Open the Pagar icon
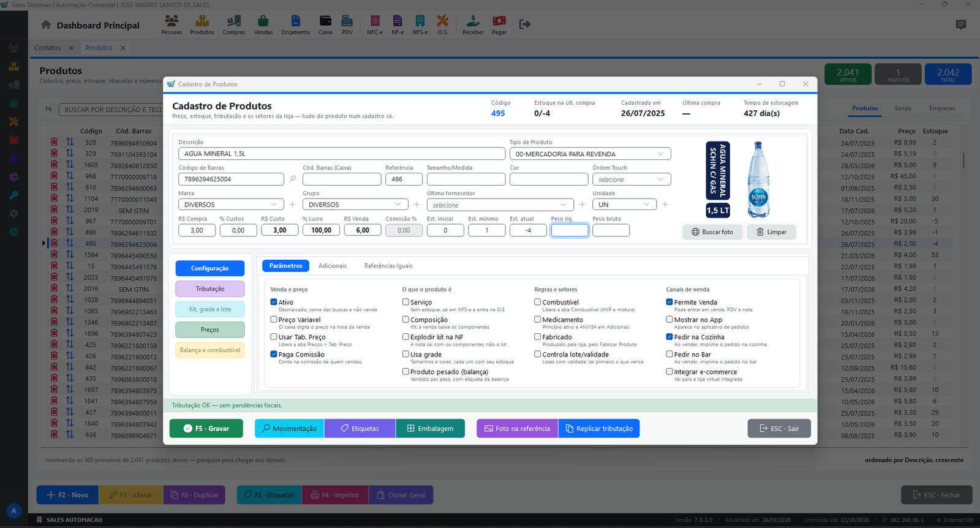The image size is (980, 528). click(x=499, y=25)
